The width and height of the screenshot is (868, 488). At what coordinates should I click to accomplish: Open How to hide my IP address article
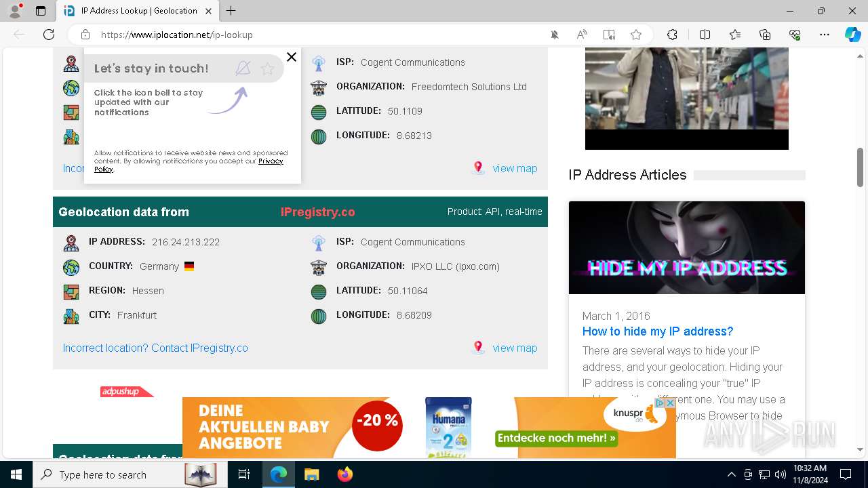coord(658,331)
